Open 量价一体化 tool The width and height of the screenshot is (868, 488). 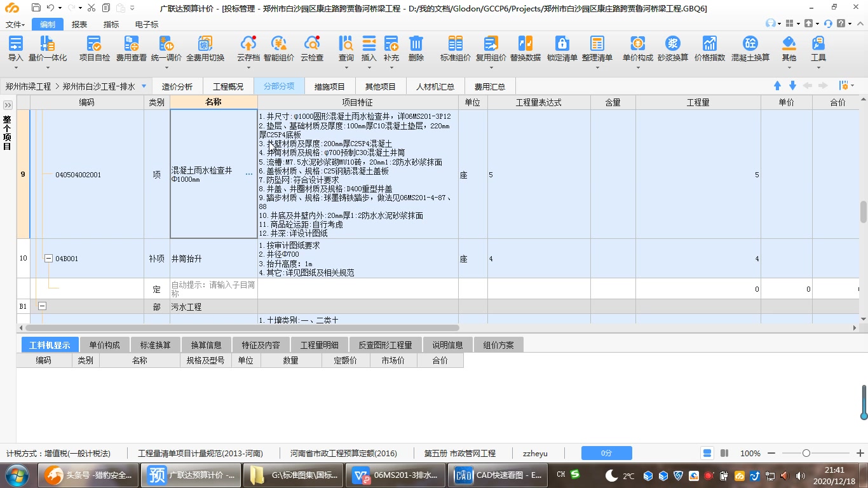(47, 49)
